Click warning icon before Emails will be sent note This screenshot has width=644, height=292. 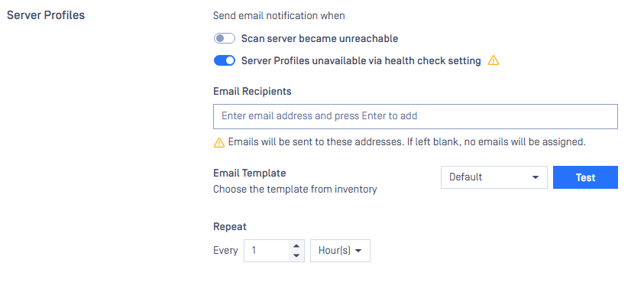(x=219, y=142)
